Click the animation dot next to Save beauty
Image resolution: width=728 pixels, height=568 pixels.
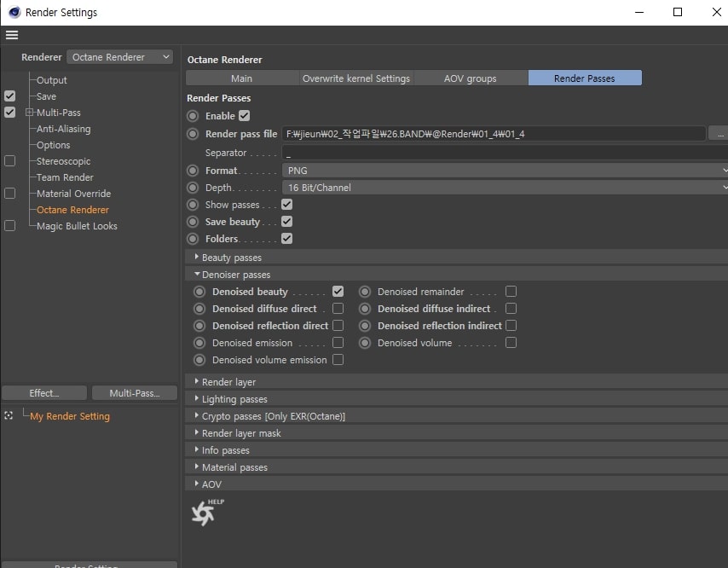193,222
